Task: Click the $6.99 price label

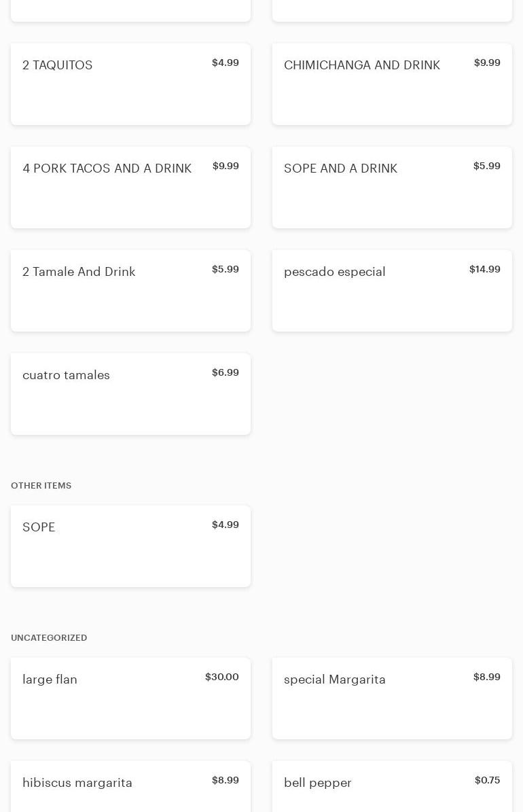Action: pos(225,372)
